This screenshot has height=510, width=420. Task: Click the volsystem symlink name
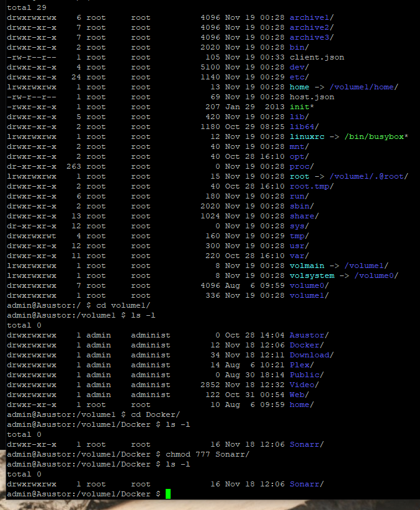pos(311,275)
